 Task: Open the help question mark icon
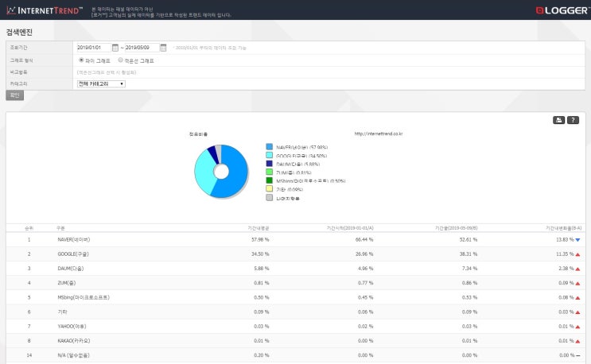click(573, 120)
